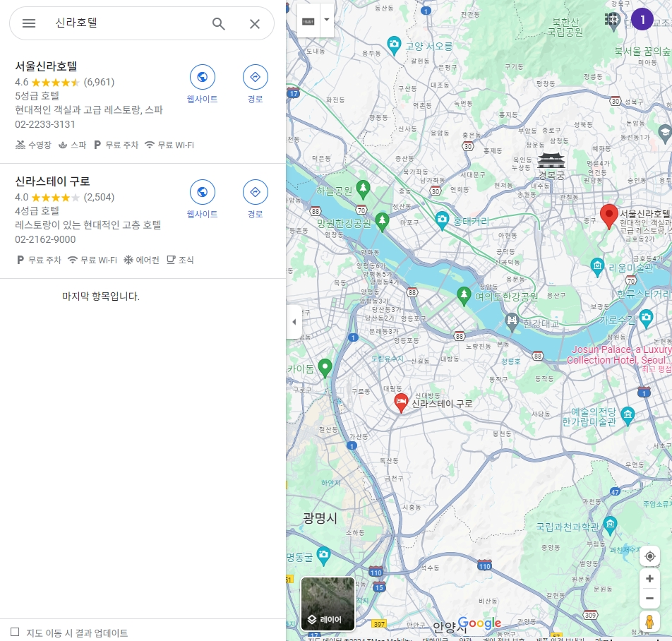Click the 홍대거리 camera marker
672x641 pixels.
(x=442, y=221)
